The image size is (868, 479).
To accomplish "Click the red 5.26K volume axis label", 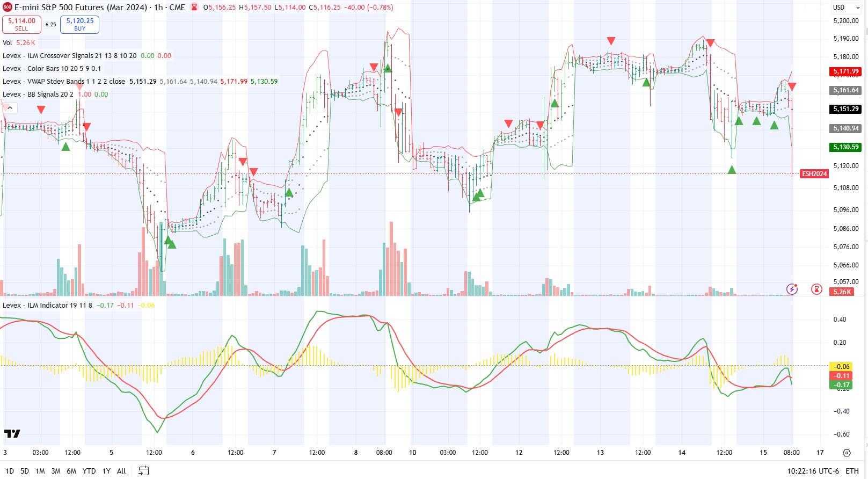I will (842, 292).
